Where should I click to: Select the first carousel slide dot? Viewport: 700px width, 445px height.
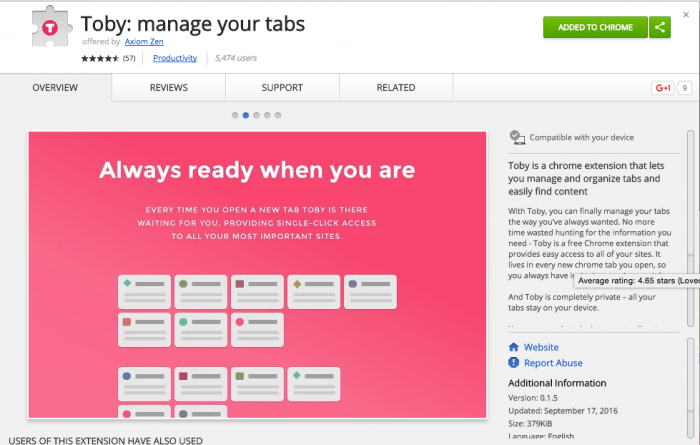tap(235, 115)
